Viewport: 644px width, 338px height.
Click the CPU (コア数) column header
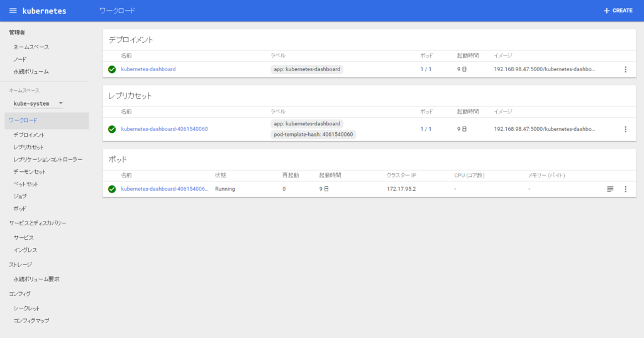pos(469,176)
